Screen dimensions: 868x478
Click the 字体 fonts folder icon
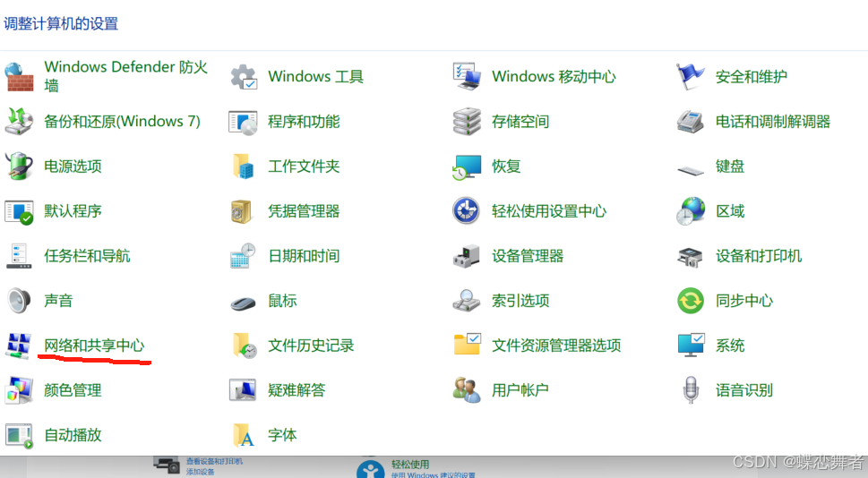(244, 435)
